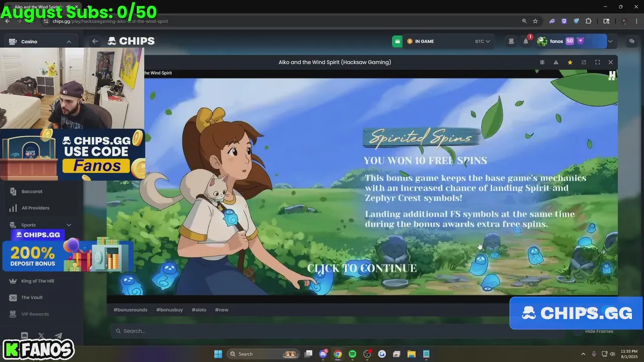Click the X (Twitter) social icon
The image size is (644, 362).
[x=41, y=336]
